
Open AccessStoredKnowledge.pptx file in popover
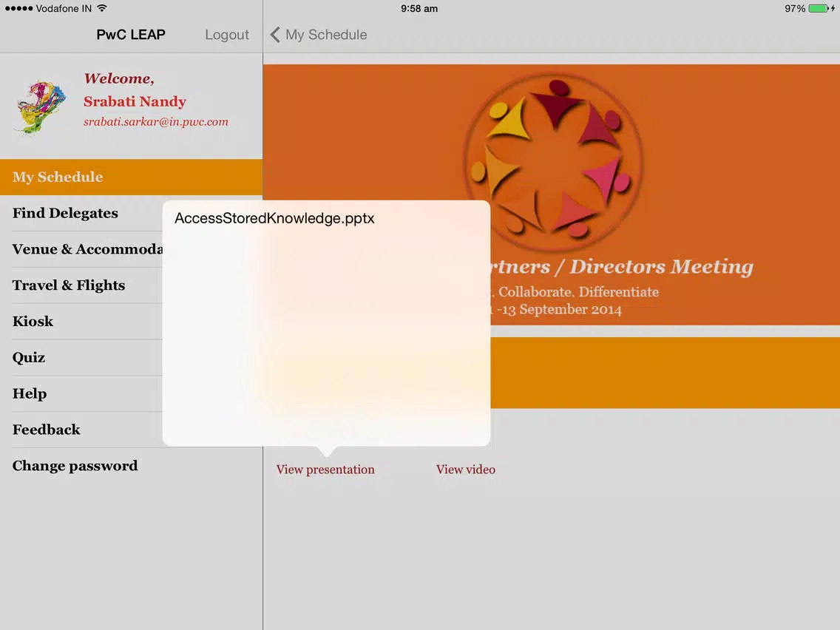point(326,219)
